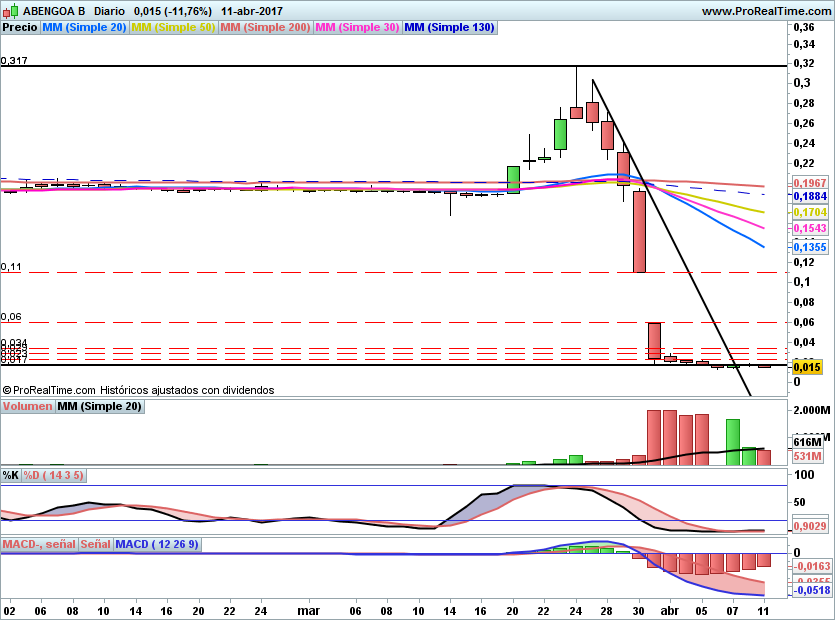835x620 pixels.
Task: Click the 'abr' month marker on date axis
Action: pyautogui.click(x=670, y=609)
